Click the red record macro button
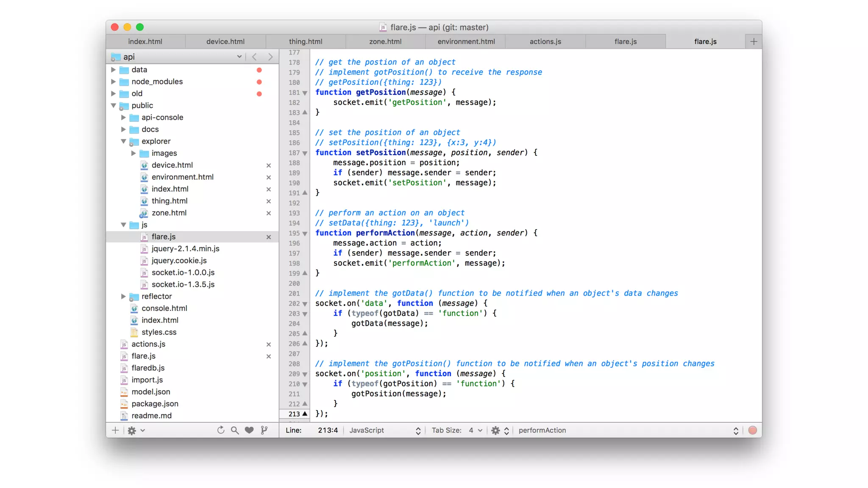Viewport: 868px width, 488px height. pos(752,430)
